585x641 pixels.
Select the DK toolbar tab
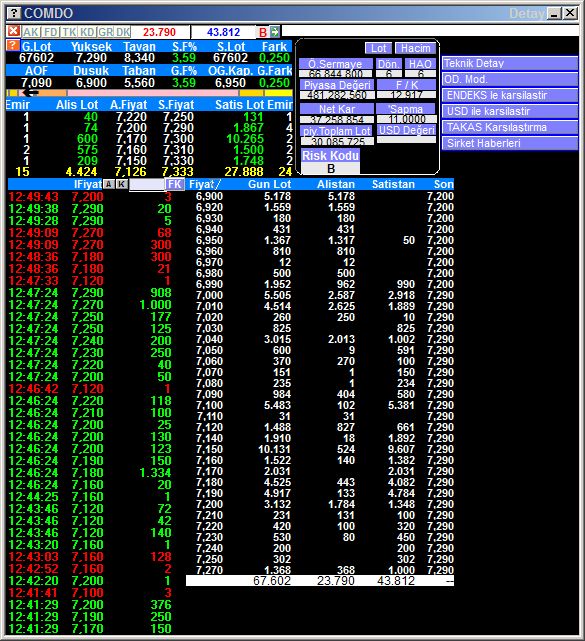point(123,32)
